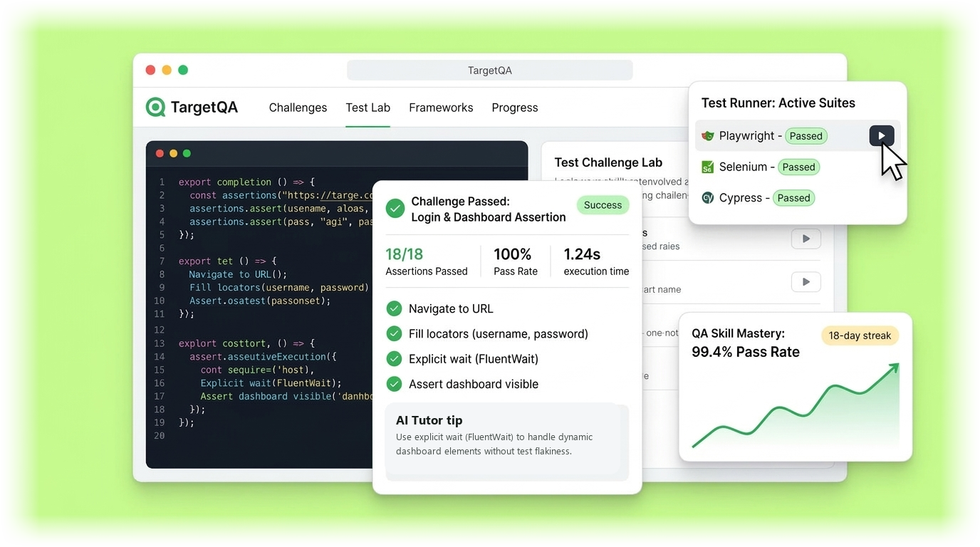Viewport: 980px width, 547px height.
Task: Click the Success badge on the challenge card
Action: (x=603, y=205)
